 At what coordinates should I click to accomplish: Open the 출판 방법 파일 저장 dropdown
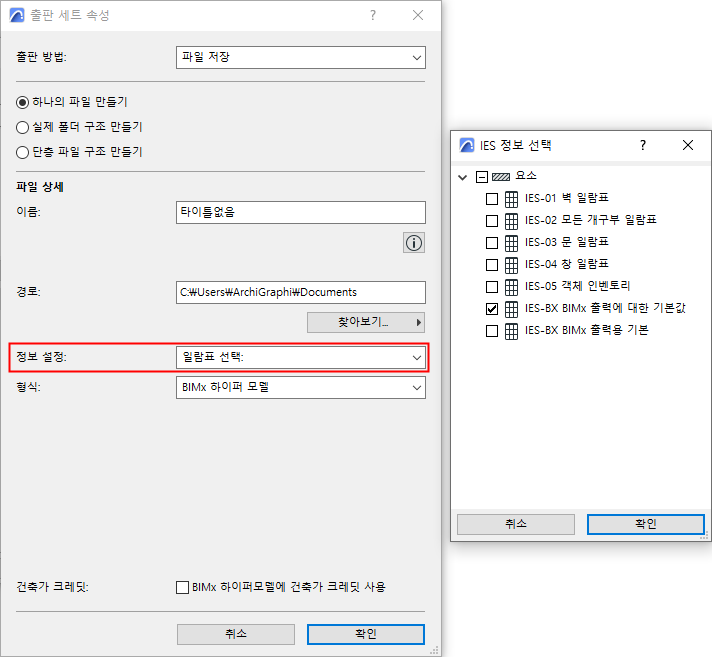[301, 58]
